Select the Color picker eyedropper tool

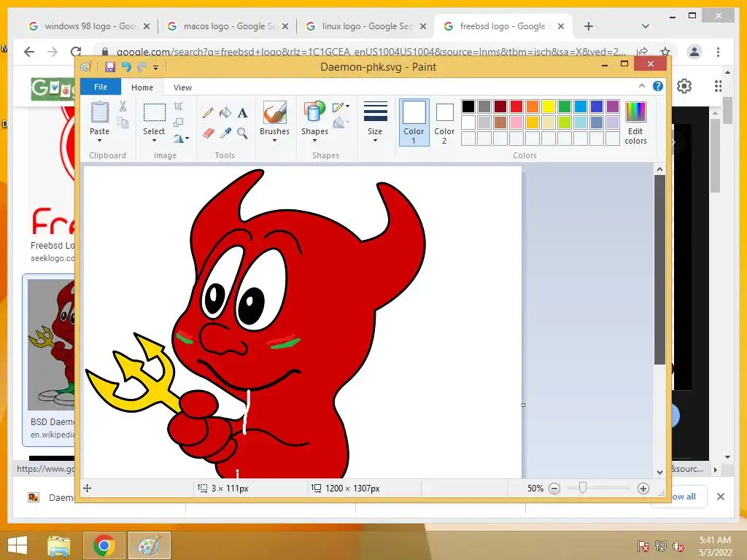[225, 133]
